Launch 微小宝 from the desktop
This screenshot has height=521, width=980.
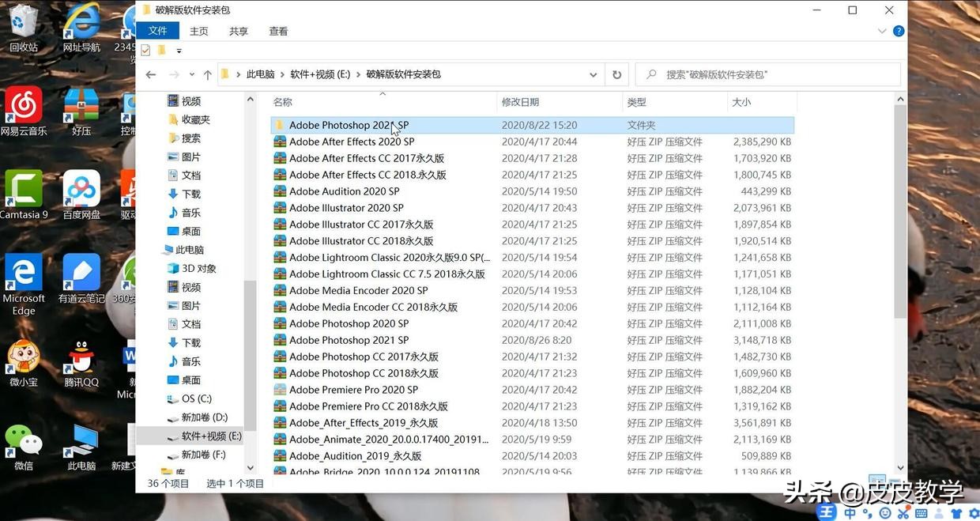pyautogui.click(x=24, y=363)
